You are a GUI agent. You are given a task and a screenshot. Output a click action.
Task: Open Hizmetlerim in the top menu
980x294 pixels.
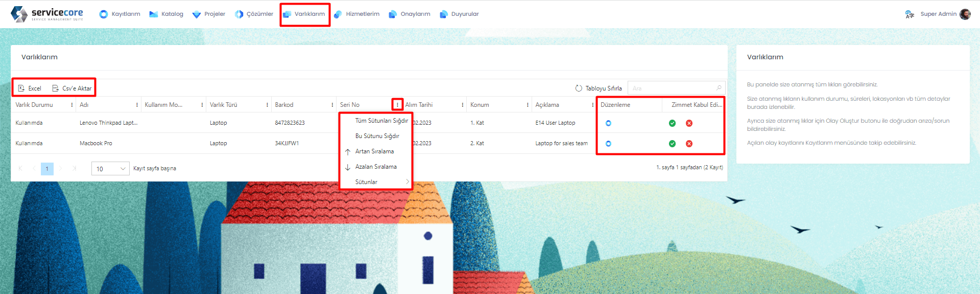356,14
